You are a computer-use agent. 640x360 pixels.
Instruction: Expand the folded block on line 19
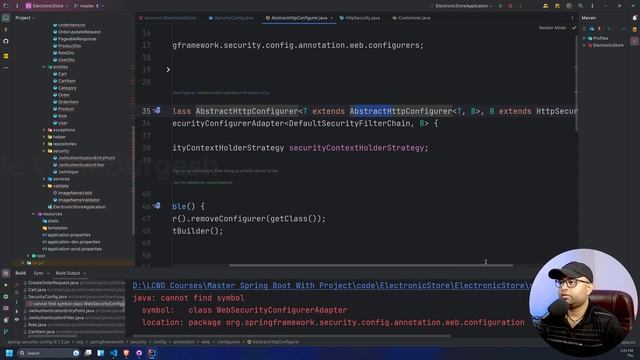click(x=168, y=70)
